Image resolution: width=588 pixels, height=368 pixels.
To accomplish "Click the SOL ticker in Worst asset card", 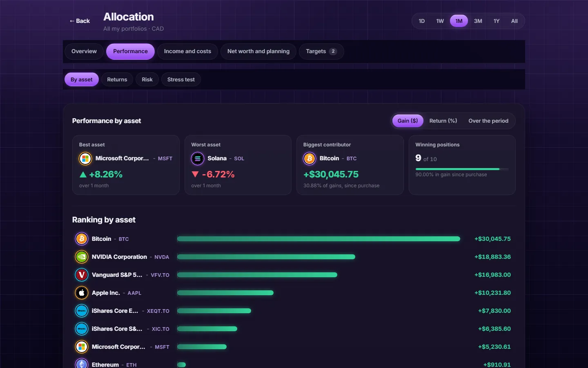I will pos(239,159).
